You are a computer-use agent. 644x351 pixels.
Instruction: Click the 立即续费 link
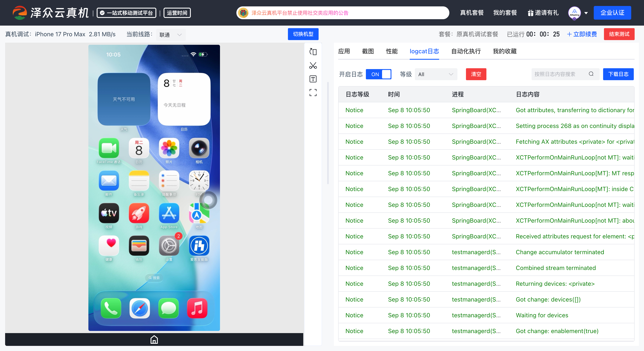point(582,34)
